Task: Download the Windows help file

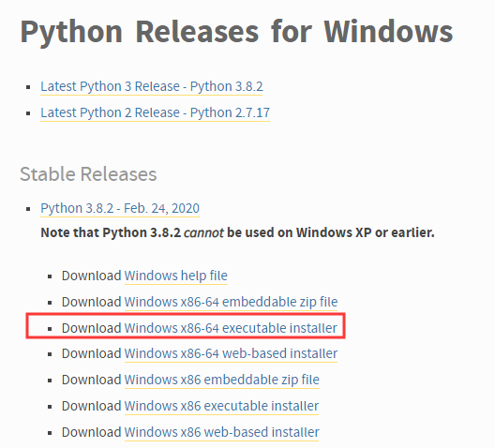Action: [x=176, y=276]
